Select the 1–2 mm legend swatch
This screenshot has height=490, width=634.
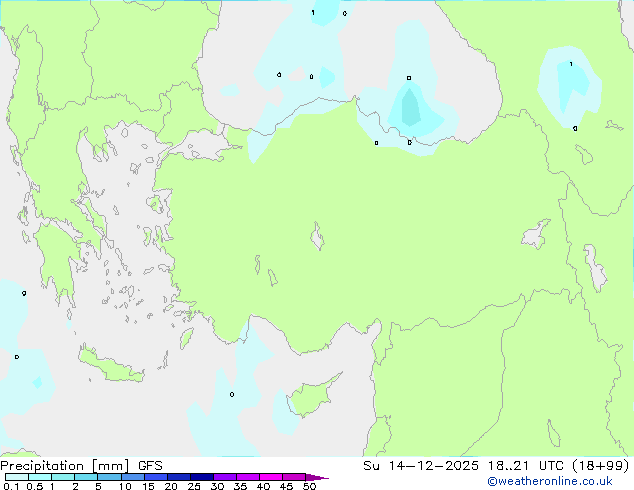63,477
